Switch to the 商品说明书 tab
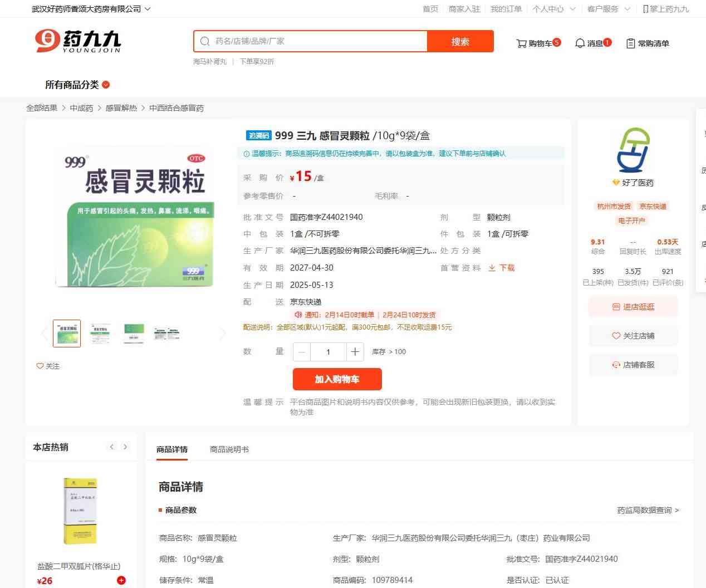 (x=229, y=449)
